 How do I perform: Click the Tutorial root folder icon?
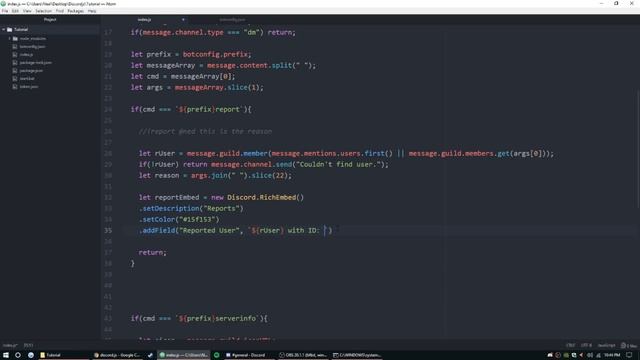coord(9,29)
